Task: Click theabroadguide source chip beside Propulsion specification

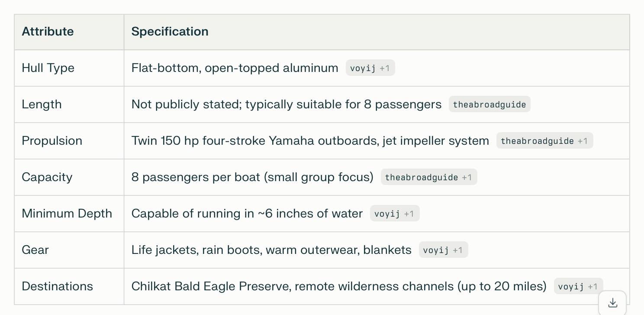Action: (x=544, y=141)
